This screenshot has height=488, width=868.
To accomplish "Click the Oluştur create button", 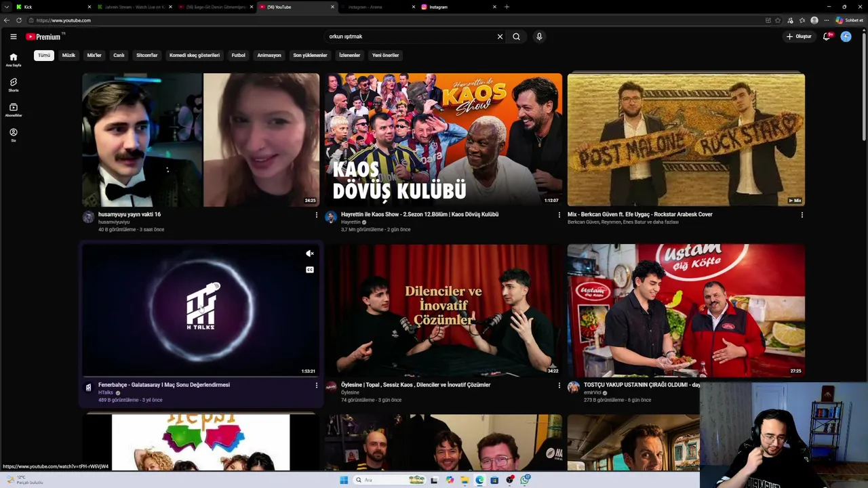I will tap(800, 37).
